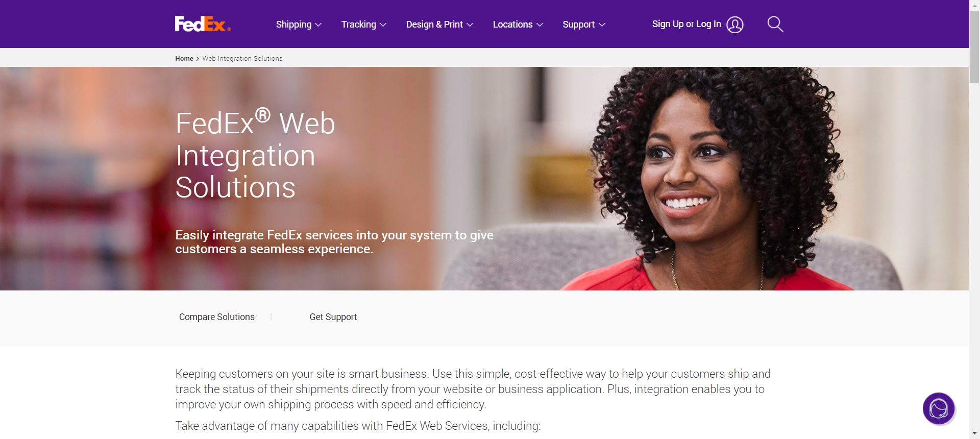Open the virtual assistant chat bubble

(938, 408)
